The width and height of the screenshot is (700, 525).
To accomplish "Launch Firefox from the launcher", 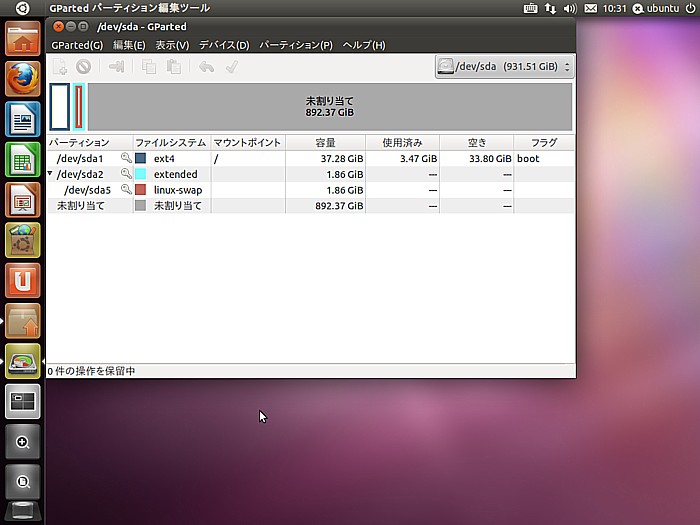I will click(x=23, y=79).
